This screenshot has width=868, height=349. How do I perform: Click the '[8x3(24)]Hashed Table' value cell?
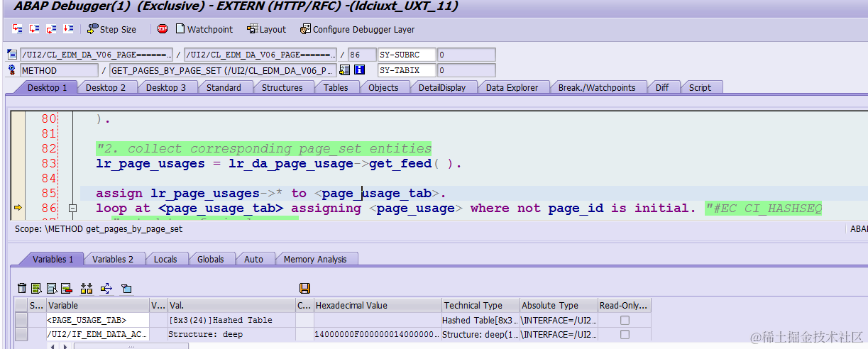point(231,320)
